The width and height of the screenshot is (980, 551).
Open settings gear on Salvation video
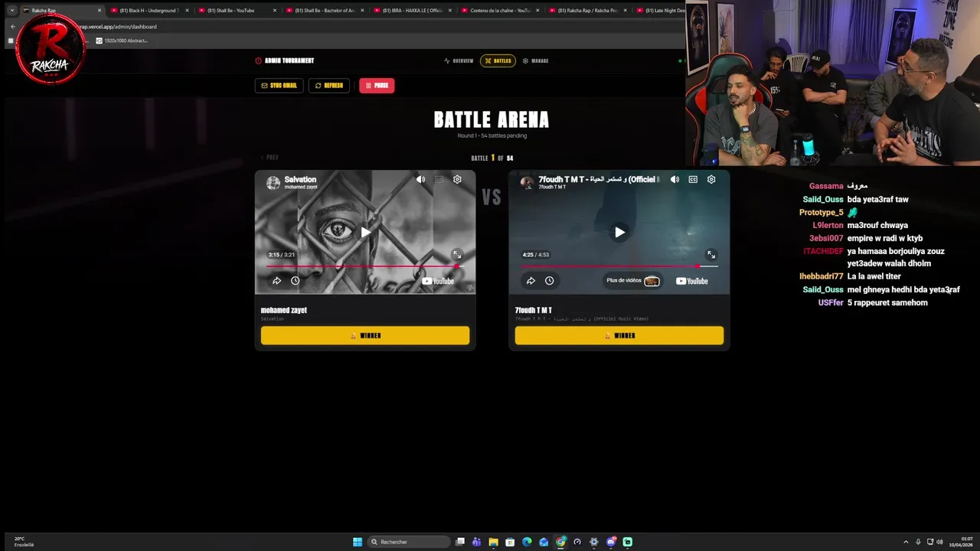tap(457, 179)
